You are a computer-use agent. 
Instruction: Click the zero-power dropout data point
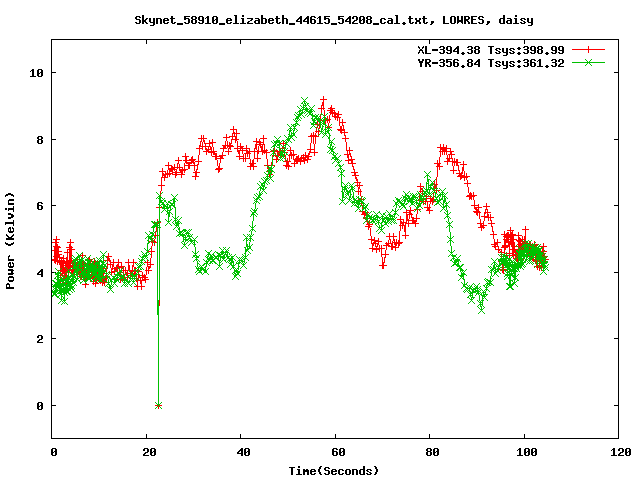[x=158, y=405]
